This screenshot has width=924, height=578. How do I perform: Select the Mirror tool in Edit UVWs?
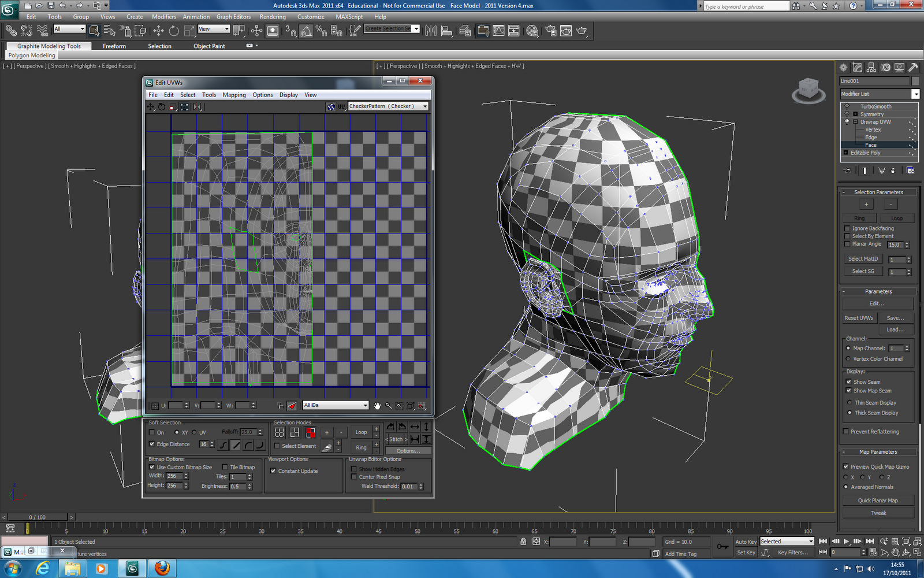(198, 106)
